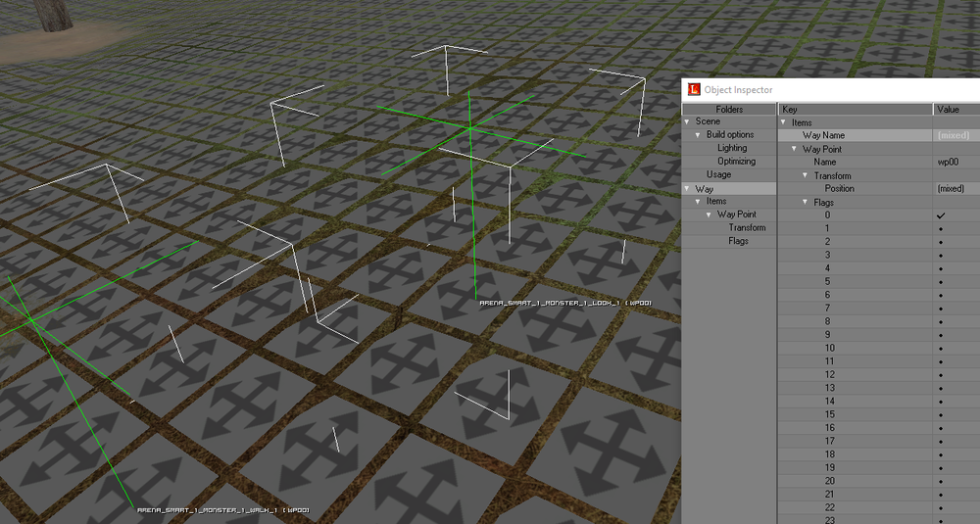This screenshot has height=524, width=980.
Task: Select the Scene label in Folders
Action: pyautogui.click(x=708, y=121)
